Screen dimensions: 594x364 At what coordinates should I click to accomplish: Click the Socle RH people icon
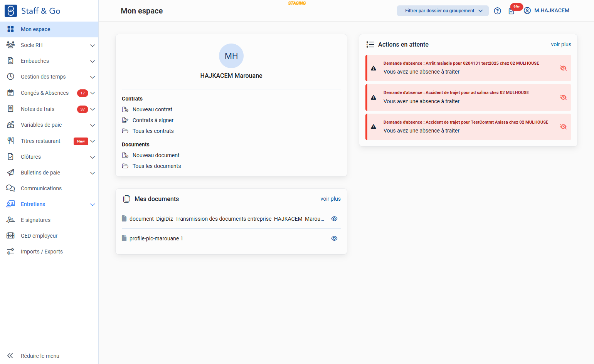coord(11,45)
